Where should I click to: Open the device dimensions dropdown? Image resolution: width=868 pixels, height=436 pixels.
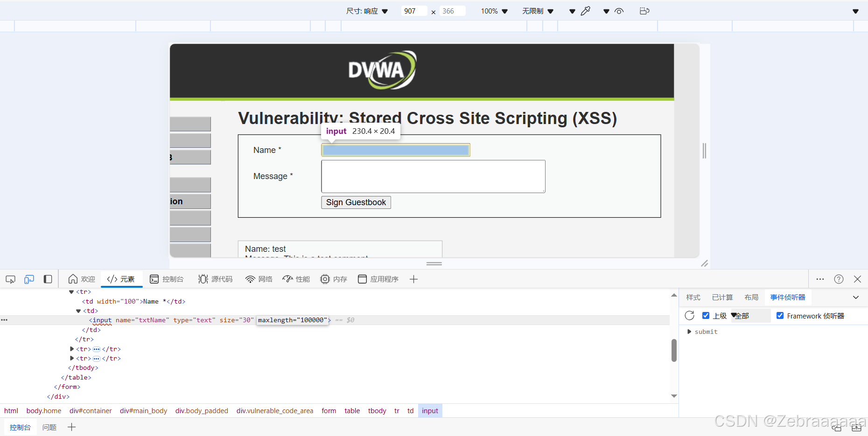pos(367,11)
